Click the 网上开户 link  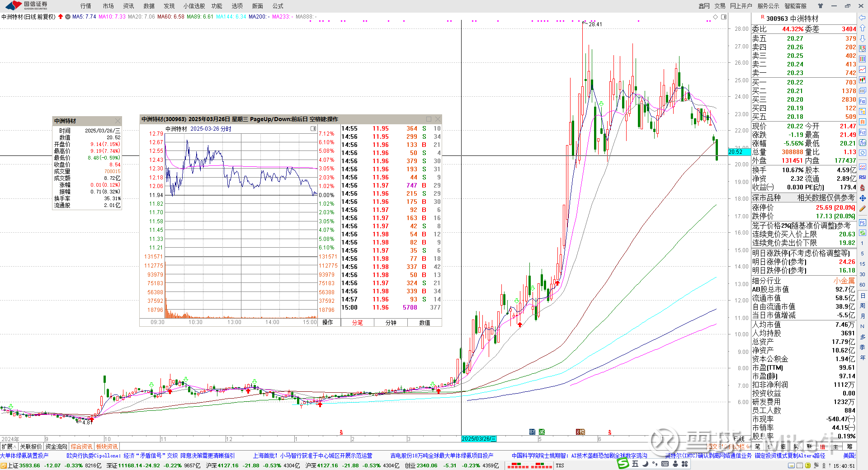click(x=741, y=6)
